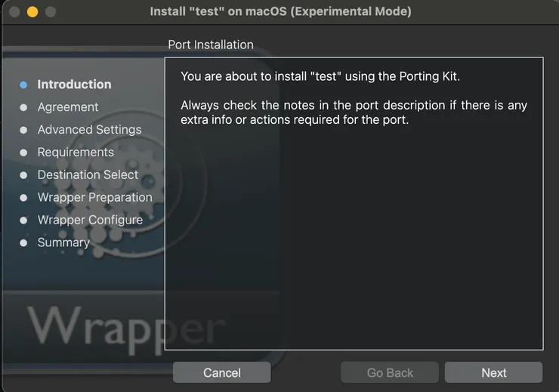Click the Go Back button

pyautogui.click(x=390, y=372)
